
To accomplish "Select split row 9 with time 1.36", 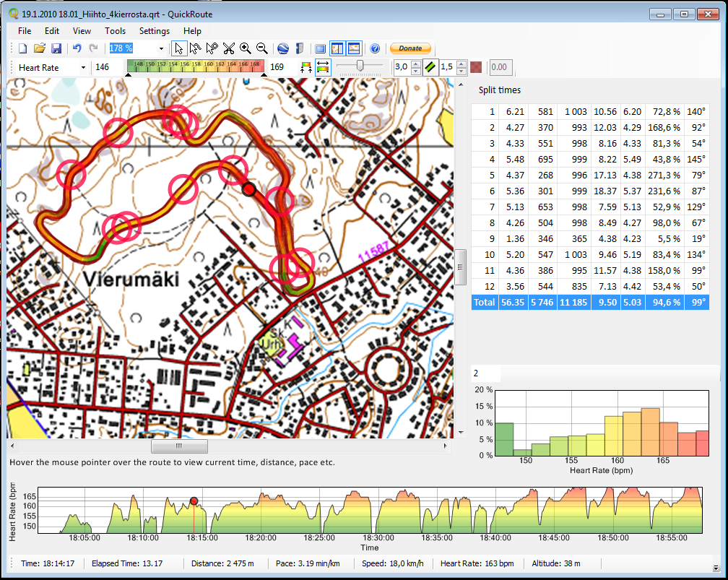I will [590, 238].
